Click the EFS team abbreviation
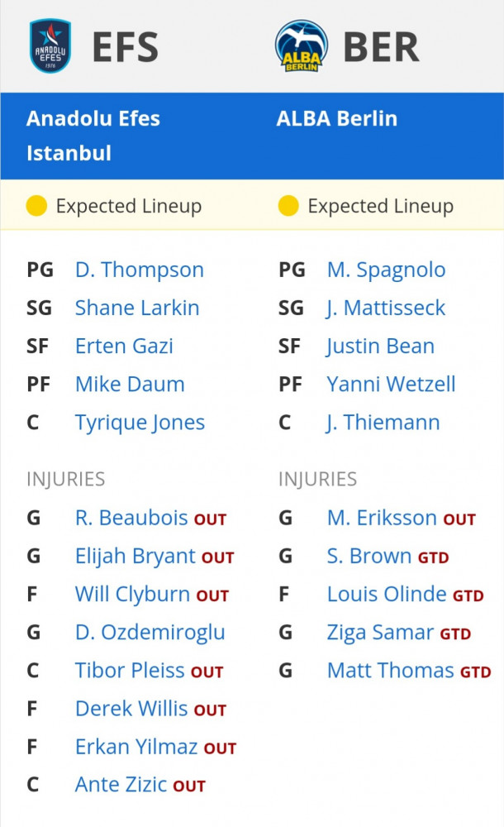Image resolution: width=504 pixels, height=827 pixels. click(x=125, y=46)
